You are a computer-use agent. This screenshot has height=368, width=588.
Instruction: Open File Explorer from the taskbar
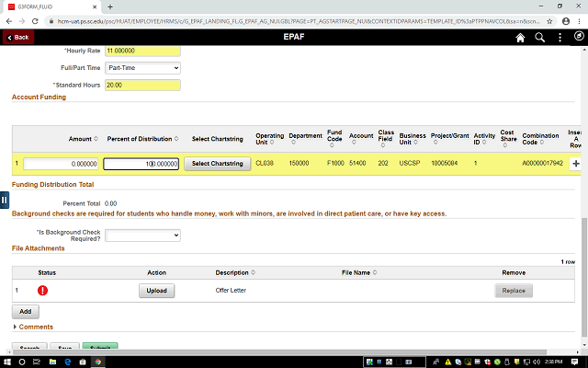click(52, 362)
